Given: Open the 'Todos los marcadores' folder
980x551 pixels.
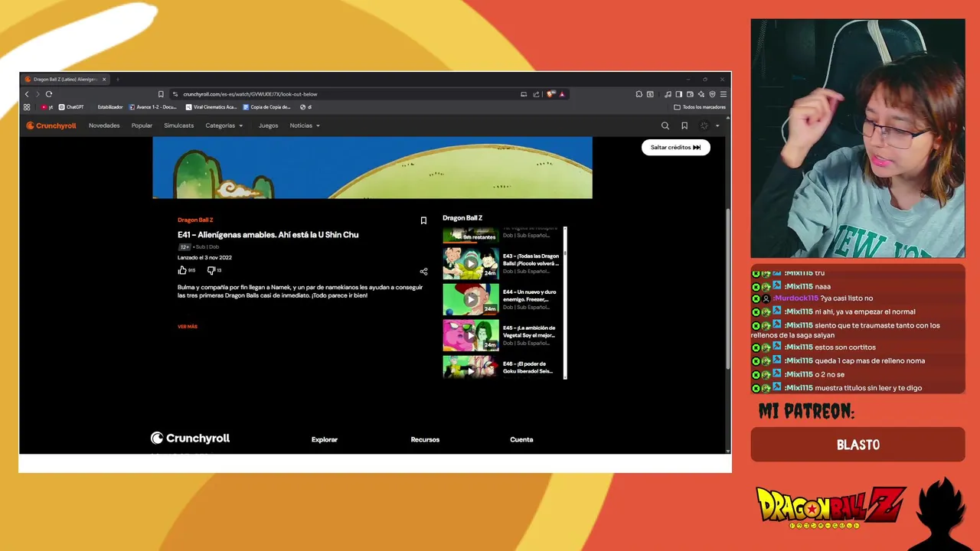Looking at the screenshot, I should [x=700, y=107].
